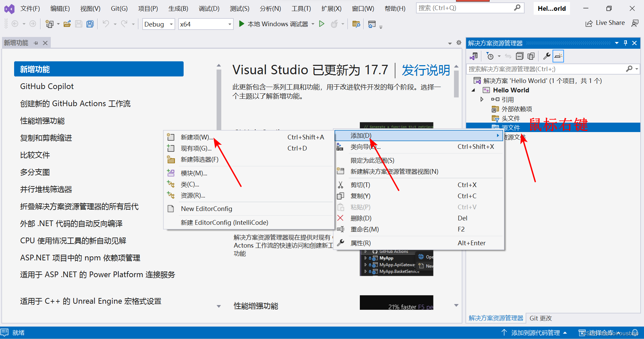Open the Git(G) menu
This screenshot has height=339, width=644.
click(x=119, y=8)
